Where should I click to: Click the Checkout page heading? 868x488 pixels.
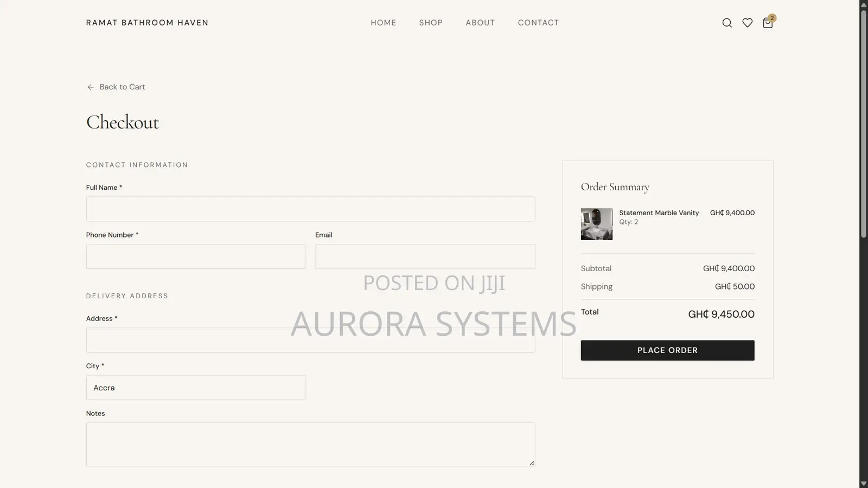point(123,122)
